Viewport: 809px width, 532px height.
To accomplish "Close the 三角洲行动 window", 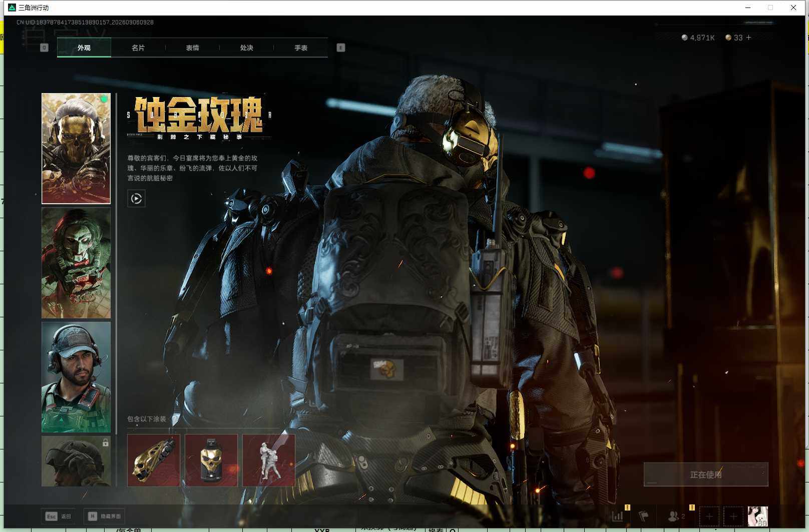I will (793, 8).
